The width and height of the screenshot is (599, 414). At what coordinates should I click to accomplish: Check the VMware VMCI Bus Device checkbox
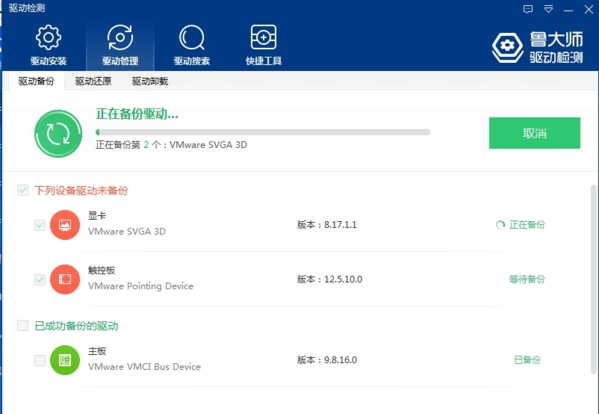pos(40,360)
